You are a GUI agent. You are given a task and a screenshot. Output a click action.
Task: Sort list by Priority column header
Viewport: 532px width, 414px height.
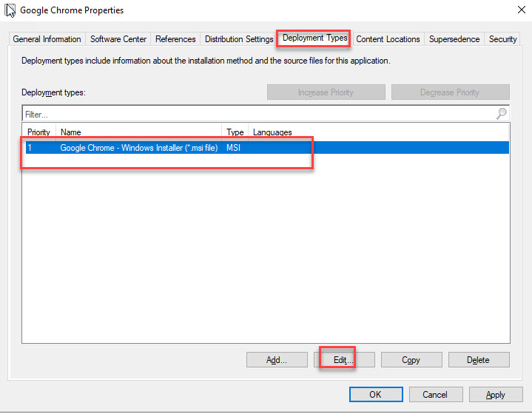click(38, 132)
